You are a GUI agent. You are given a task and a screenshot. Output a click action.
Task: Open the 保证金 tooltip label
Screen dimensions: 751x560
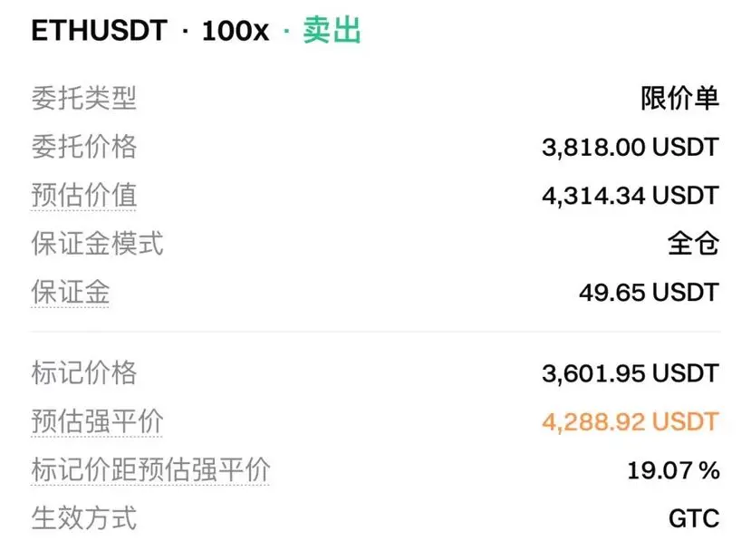(x=71, y=292)
